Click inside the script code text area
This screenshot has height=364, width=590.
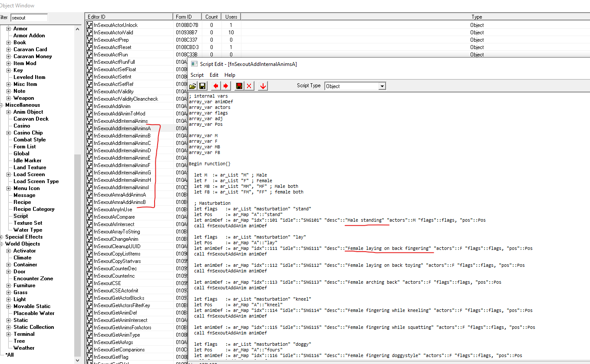click(389, 226)
